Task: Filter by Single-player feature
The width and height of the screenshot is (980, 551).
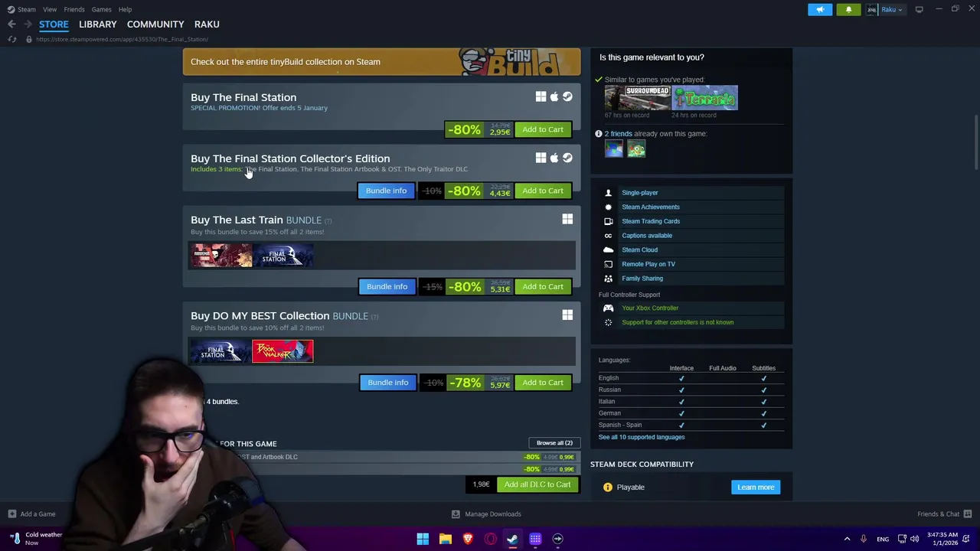Action: pos(640,193)
